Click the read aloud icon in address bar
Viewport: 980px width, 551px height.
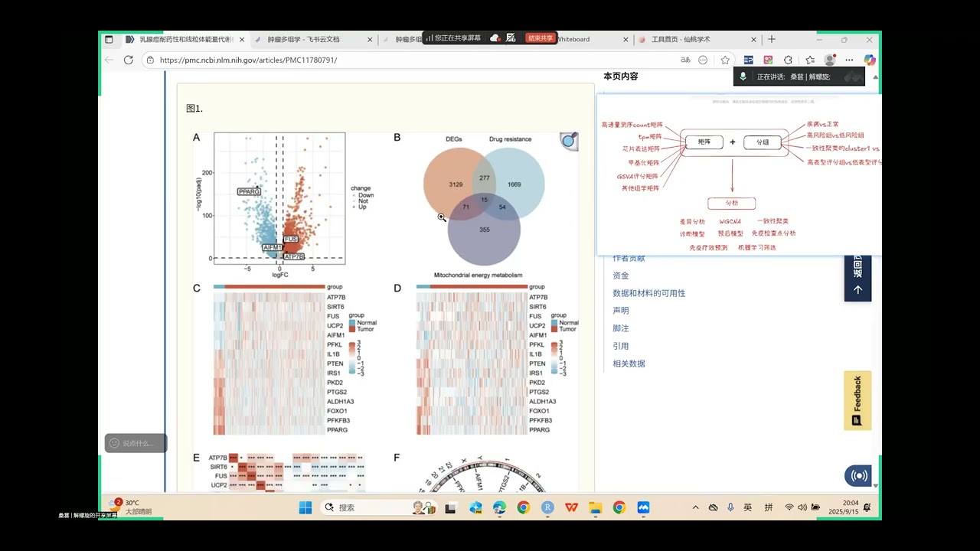click(685, 60)
